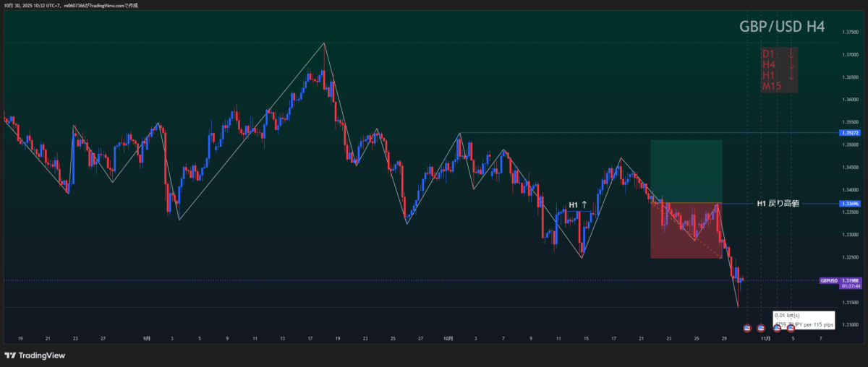
Task: Click the rightmost US flag event icon
Action: tap(791, 328)
